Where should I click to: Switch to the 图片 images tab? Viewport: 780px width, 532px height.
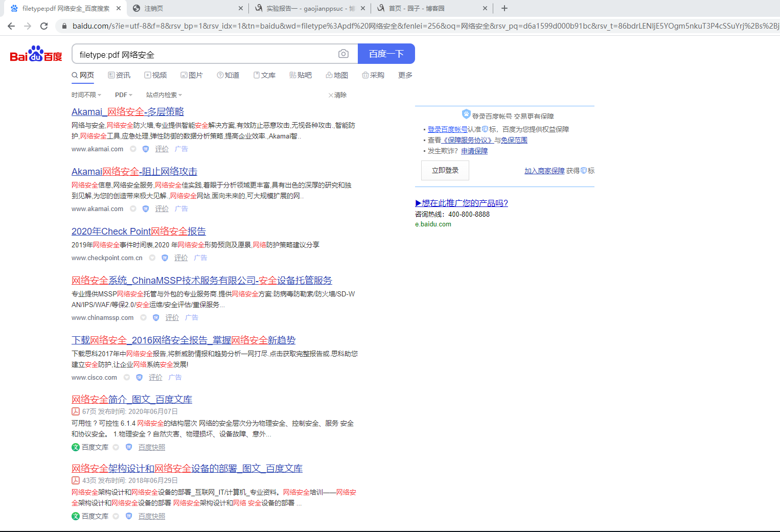[192, 75]
